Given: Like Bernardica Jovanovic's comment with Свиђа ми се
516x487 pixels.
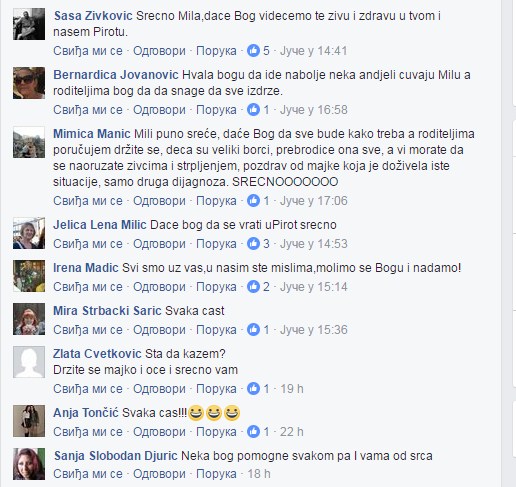Looking at the screenshot, I should [88, 110].
